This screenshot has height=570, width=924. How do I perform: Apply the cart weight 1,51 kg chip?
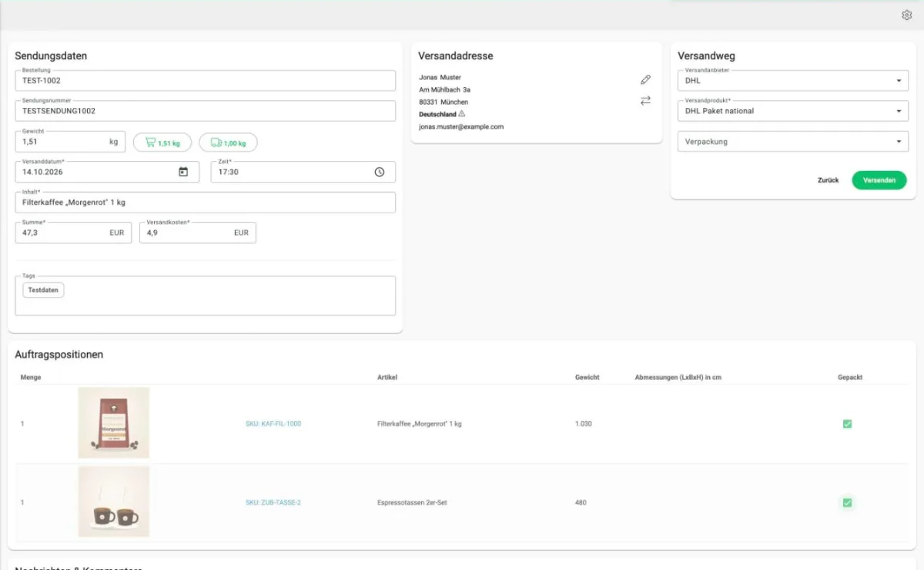coord(162,142)
